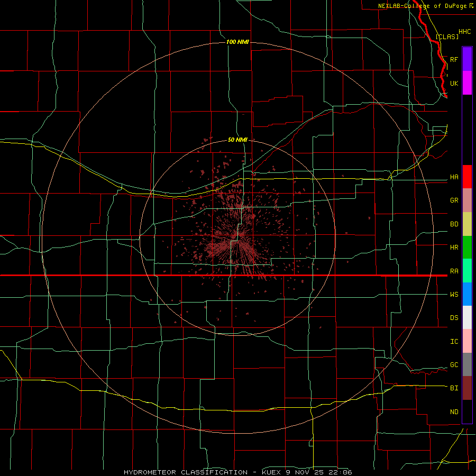
Task: Click the HA red legend swatch
Action: pyautogui.click(x=467, y=177)
